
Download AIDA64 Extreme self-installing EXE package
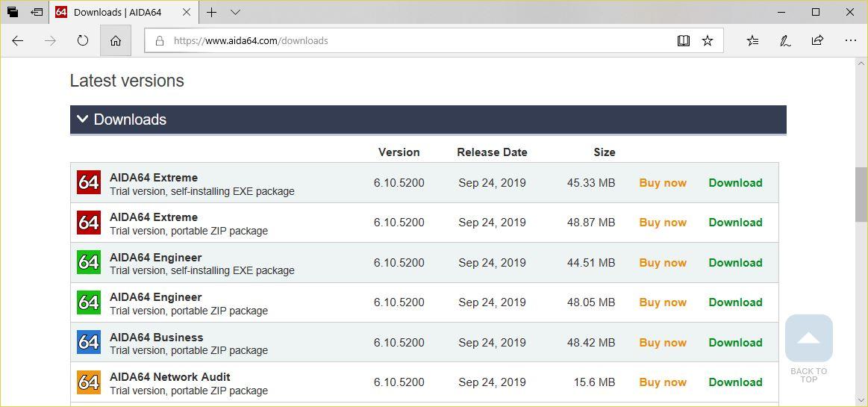735,183
